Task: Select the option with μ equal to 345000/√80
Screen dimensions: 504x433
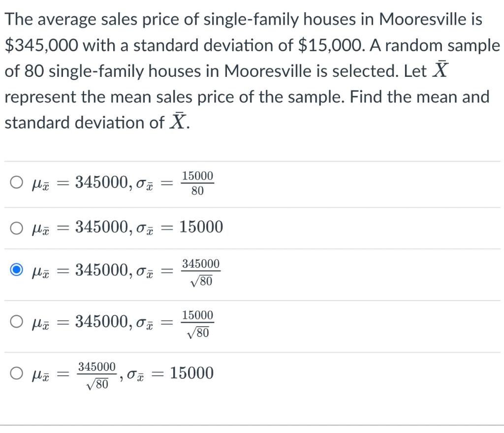Action: click(x=16, y=373)
